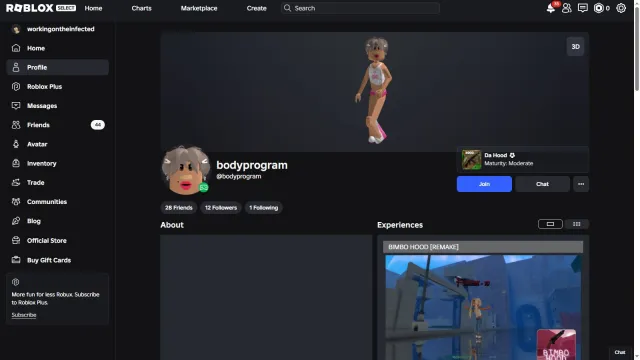Click the Friends icon in the sidebar

(x=16, y=125)
